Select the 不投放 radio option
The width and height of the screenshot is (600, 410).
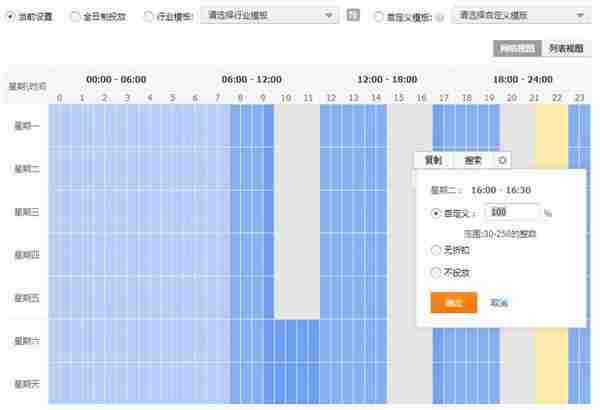point(435,272)
